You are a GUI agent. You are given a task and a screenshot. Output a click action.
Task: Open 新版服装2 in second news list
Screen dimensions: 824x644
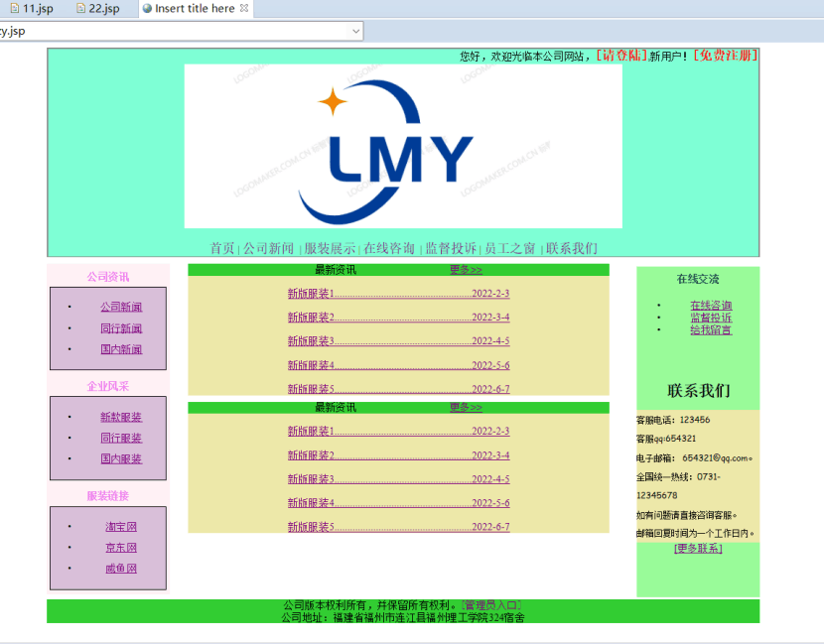point(398,454)
